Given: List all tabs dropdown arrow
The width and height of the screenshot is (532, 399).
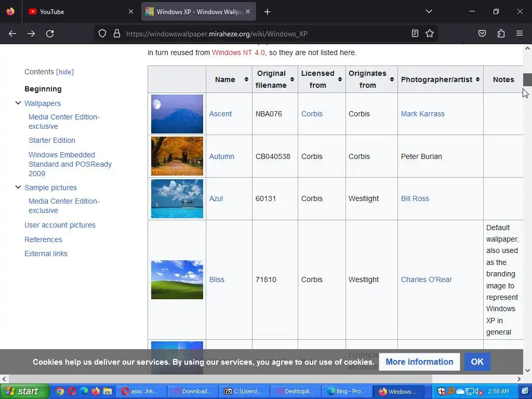Looking at the screenshot, I should coord(429,11).
